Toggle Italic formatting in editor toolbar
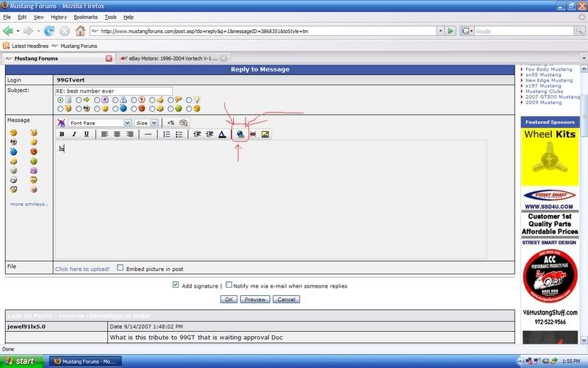 tap(74, 134)
